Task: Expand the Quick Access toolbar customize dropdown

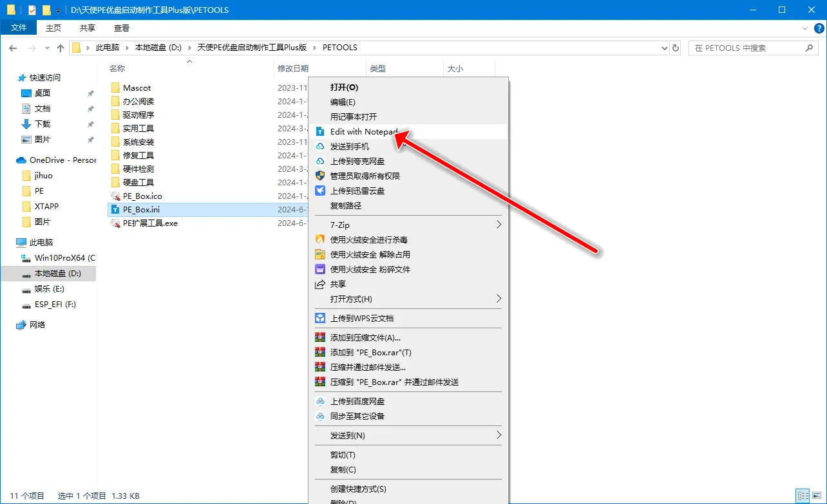Action: click(57, 9)
